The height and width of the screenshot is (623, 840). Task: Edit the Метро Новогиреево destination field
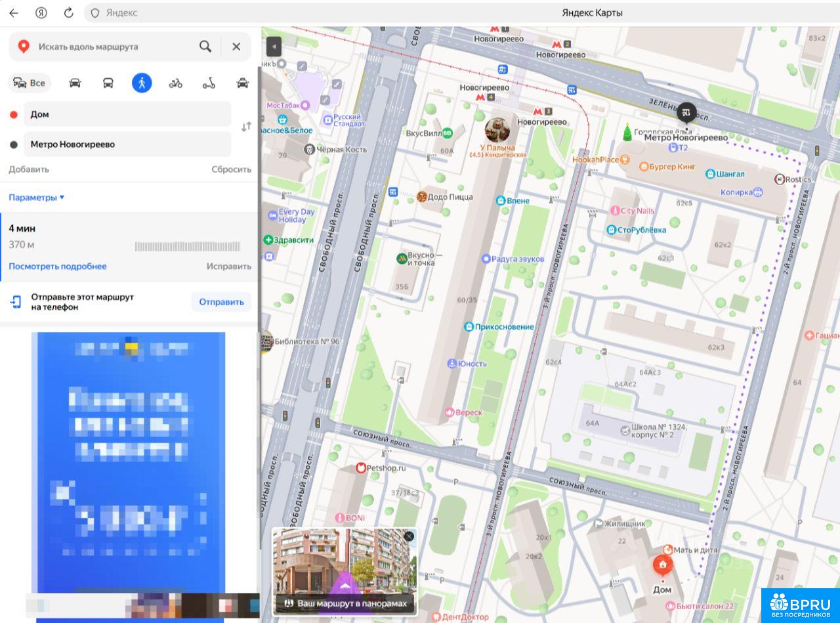tap(127, 144)
